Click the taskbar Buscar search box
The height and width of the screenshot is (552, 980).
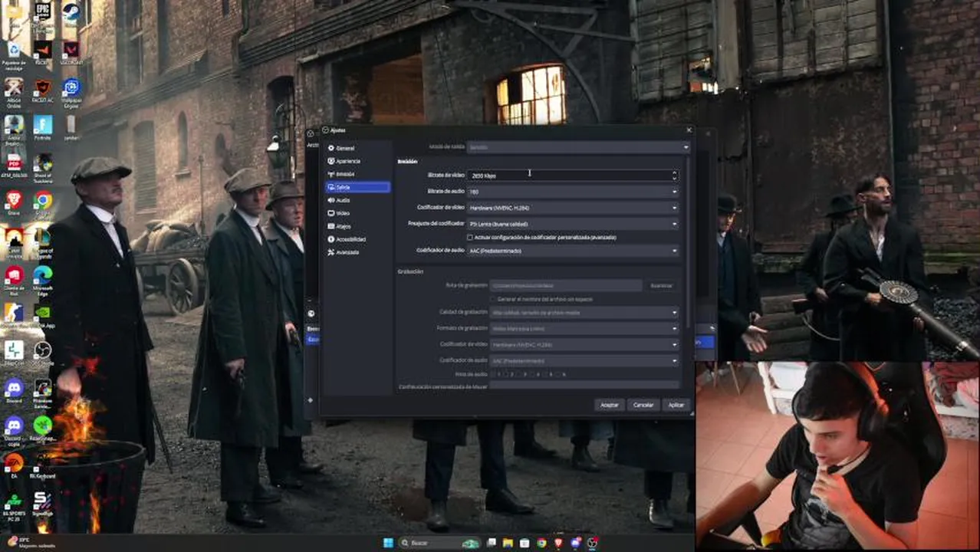pyautogui.click(x=440, y=543)
